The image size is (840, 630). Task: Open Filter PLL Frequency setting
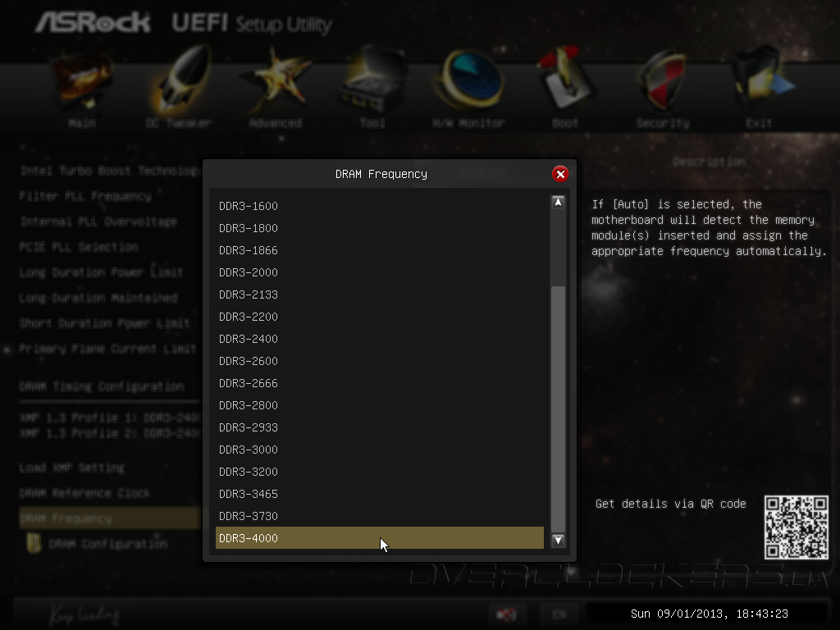click(85, 196)
